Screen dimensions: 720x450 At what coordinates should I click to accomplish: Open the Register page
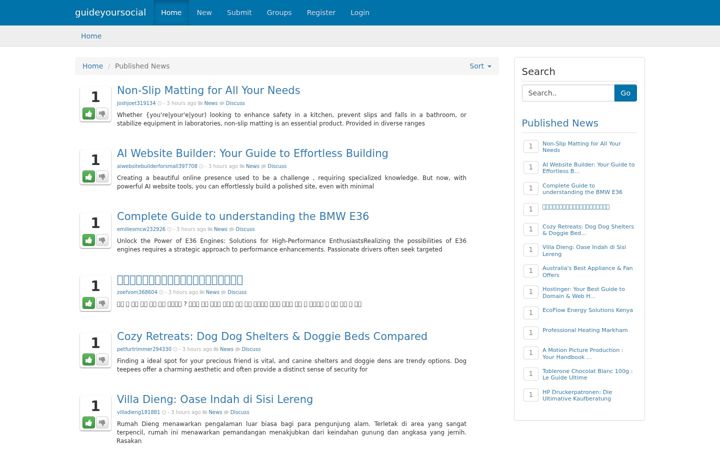click(321, 12)
